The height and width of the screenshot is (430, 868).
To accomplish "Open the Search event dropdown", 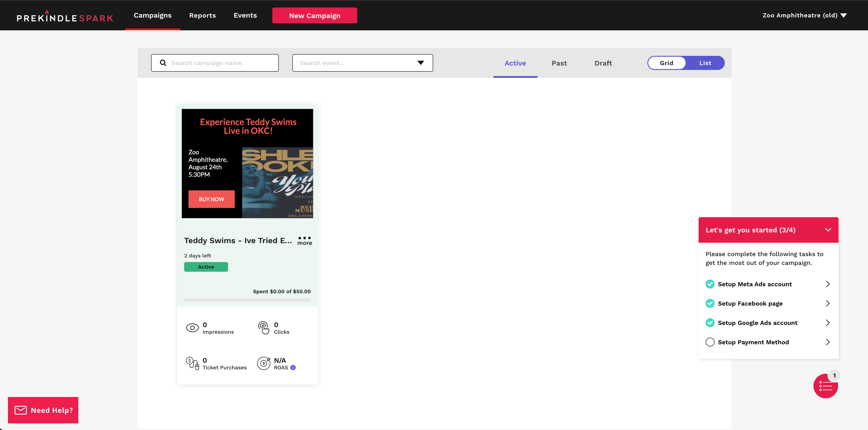I will point(362,63).
